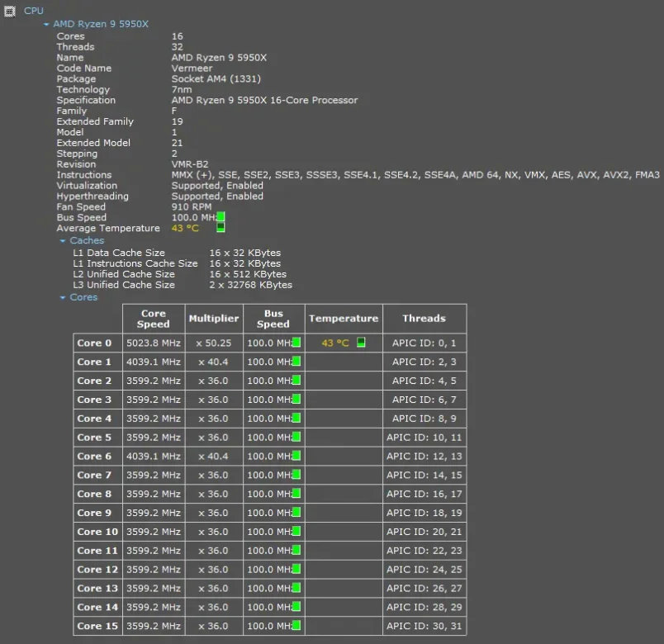Click Core 6's x 40.4 multiplier cell

[213, 457]
